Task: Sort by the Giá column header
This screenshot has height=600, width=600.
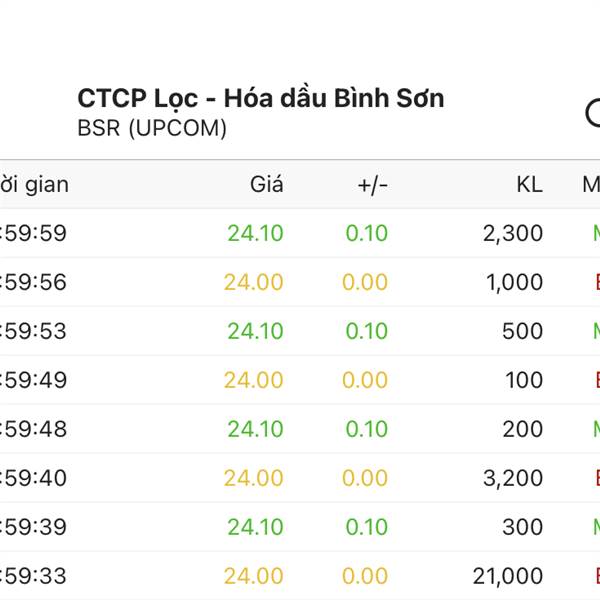Action: 267,184
